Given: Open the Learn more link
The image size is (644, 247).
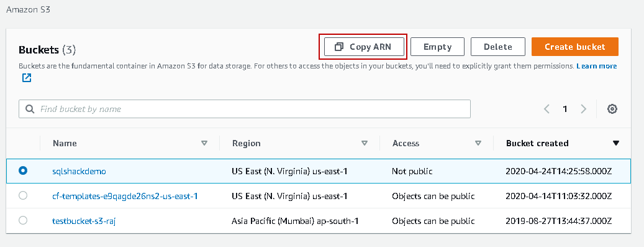Looking at the screenshot, I should point(596,66).
